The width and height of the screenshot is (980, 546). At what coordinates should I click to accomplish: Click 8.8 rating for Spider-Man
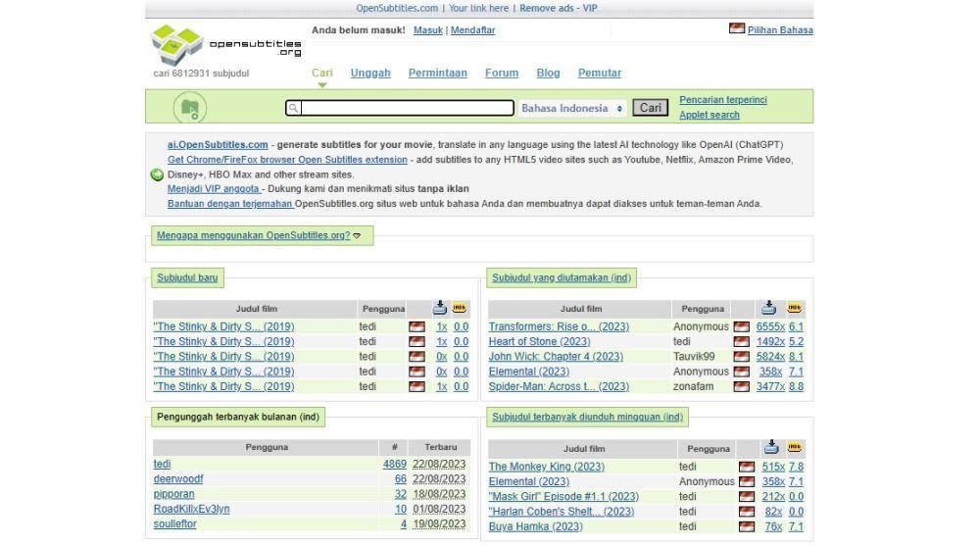(796, 386)
